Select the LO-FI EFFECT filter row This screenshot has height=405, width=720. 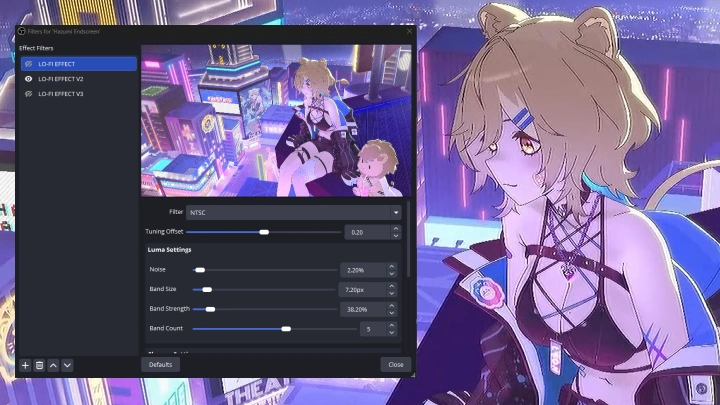click(79, 64)
